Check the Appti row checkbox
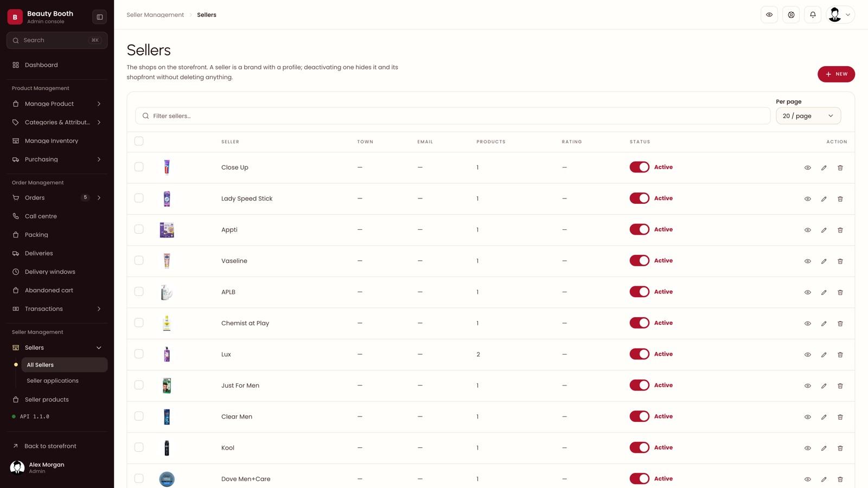The height and width of the screenshot is (488, 868). [x=139, y=229]
